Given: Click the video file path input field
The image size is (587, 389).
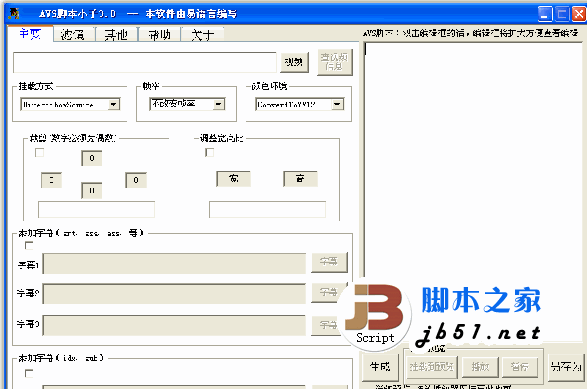Looking at the screenshot, I should tap(145, 62).
